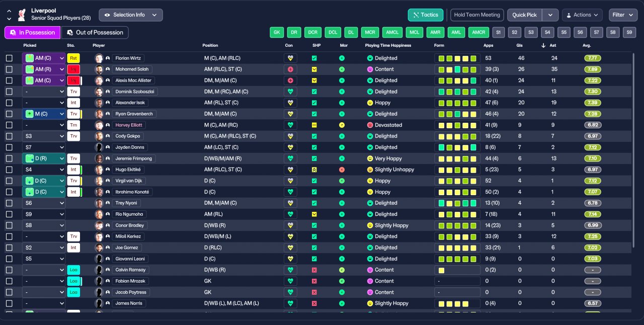The width and height of the screenshot is (644, 325).
Task: Click Hold Team Meeting
Action: (x=477, y=15)
